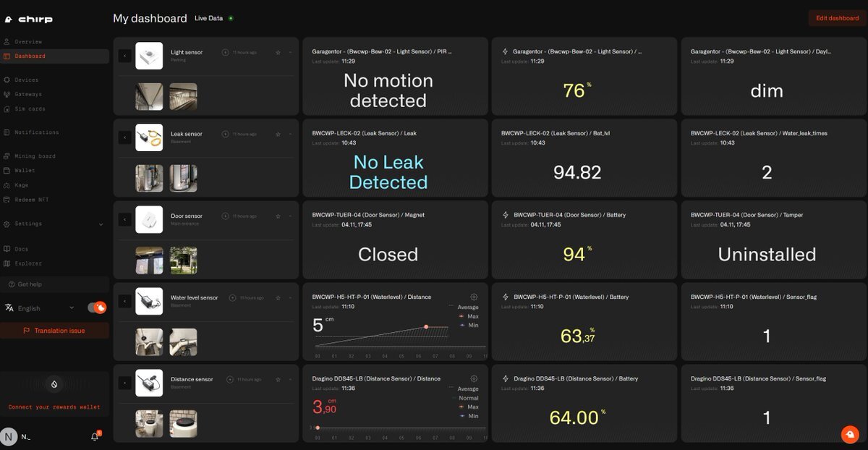Click the plus icon next to Water level sensor
Screen dimensions: 868x450
[233, 297]
